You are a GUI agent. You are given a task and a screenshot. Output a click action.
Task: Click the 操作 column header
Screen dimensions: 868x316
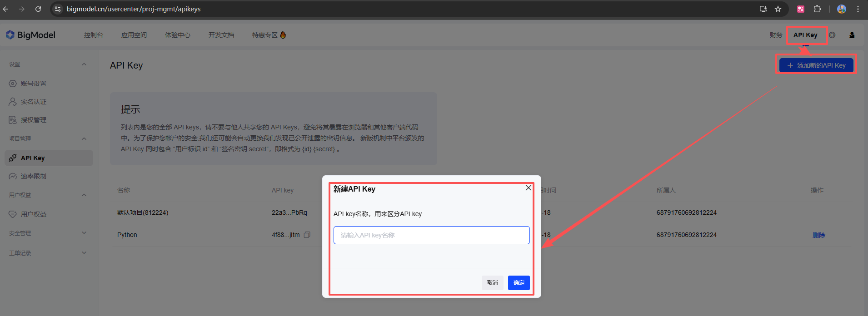coord(817,190)
